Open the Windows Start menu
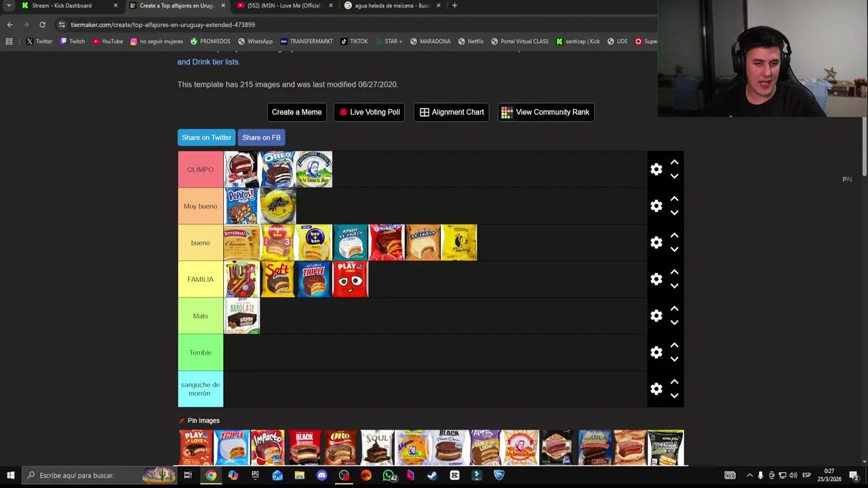This screenshot has height=488, width=868. pos(10,475)
